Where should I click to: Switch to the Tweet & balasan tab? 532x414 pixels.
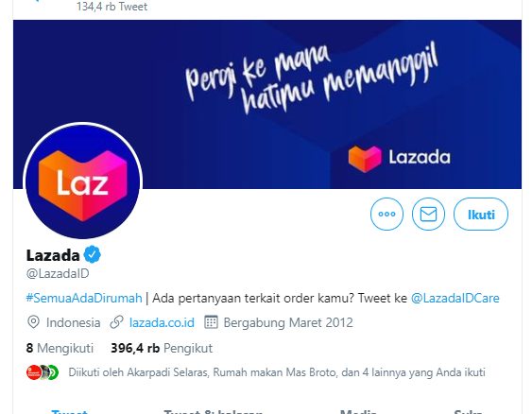coord(213,411)
